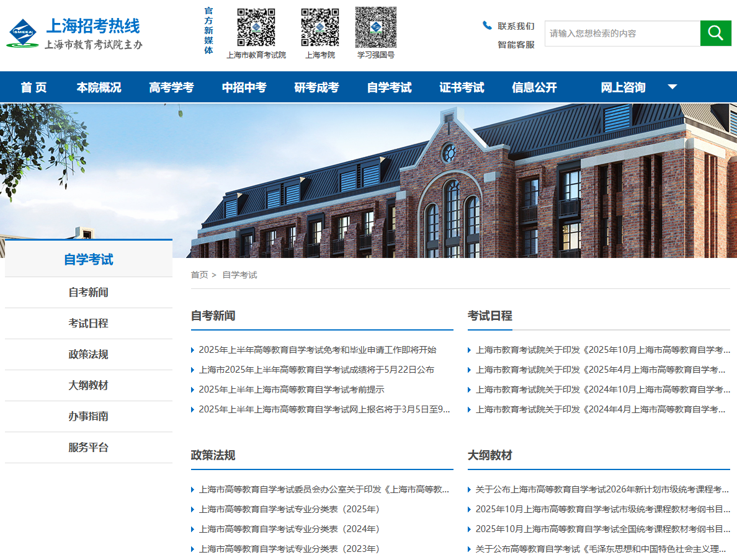Open the 首页 navigation item
Image resolution: width=737 pixels, height=560 pixels.
tap(33, 87)
